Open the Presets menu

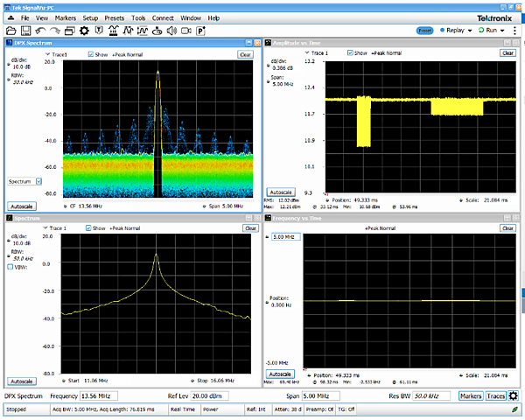tap(114, 17)
